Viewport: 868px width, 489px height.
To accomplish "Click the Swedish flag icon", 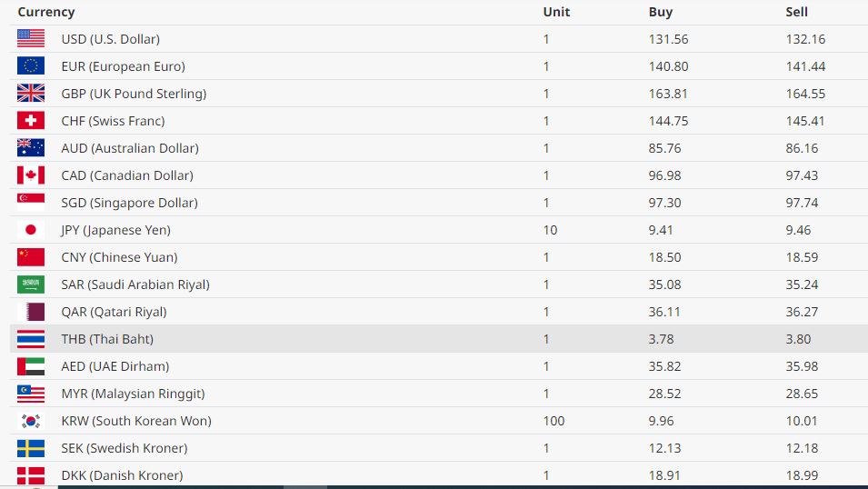I will [x=31, y=448].
